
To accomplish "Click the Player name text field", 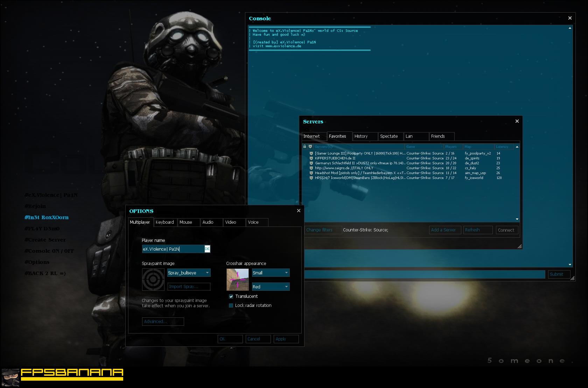I will click(x=173, y=249).
